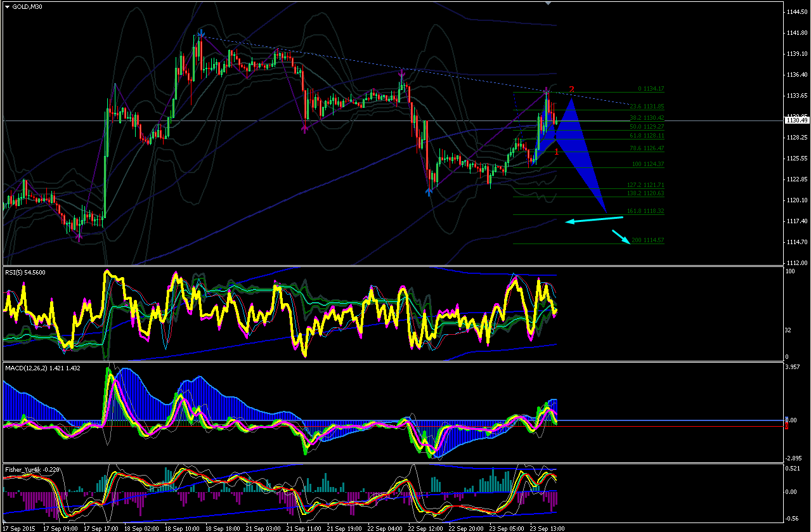811x532 pixels.
Task: Click the 23 Sep 05:00 time label
Action: click(507, 528)
